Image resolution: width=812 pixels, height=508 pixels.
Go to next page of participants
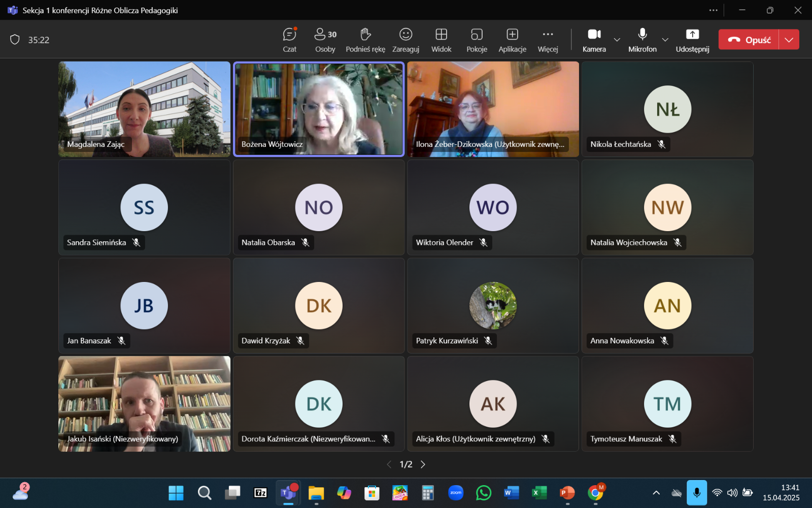point(423,464)
